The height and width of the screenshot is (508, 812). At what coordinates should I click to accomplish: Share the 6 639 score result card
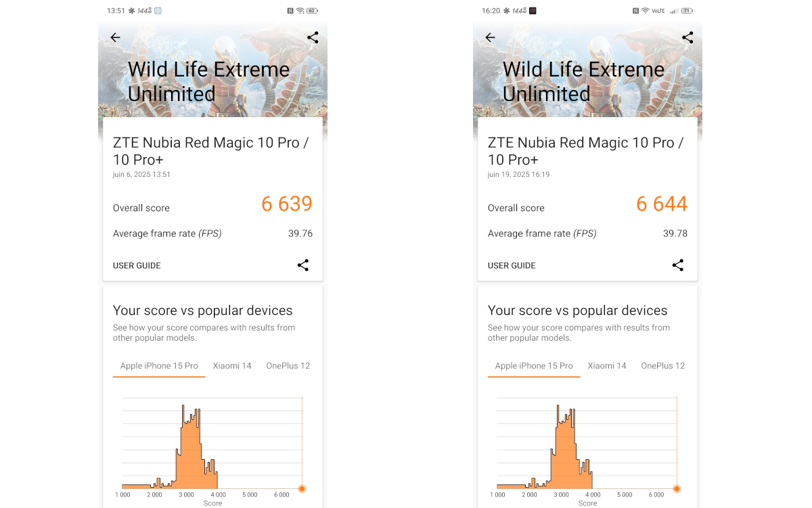[303, 266]
